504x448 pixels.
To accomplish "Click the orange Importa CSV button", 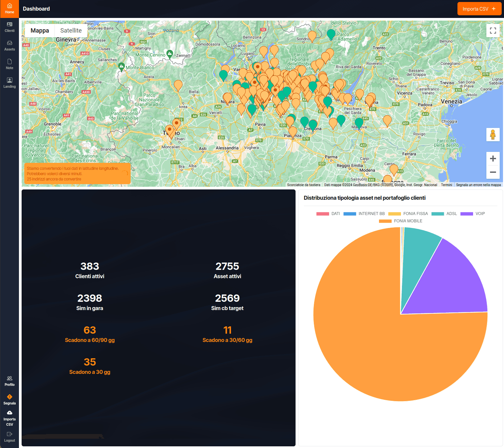I will (x=479, y=9).
